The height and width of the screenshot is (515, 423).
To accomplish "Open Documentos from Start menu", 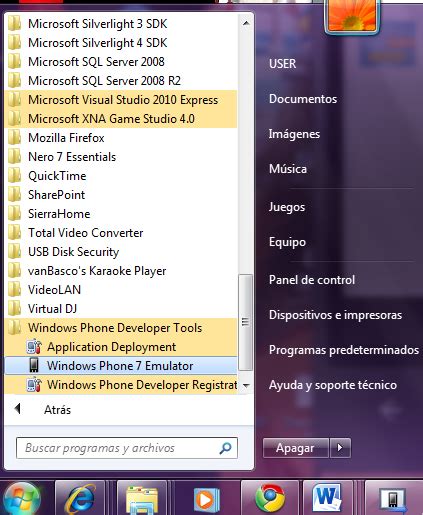I will point(303,99).
